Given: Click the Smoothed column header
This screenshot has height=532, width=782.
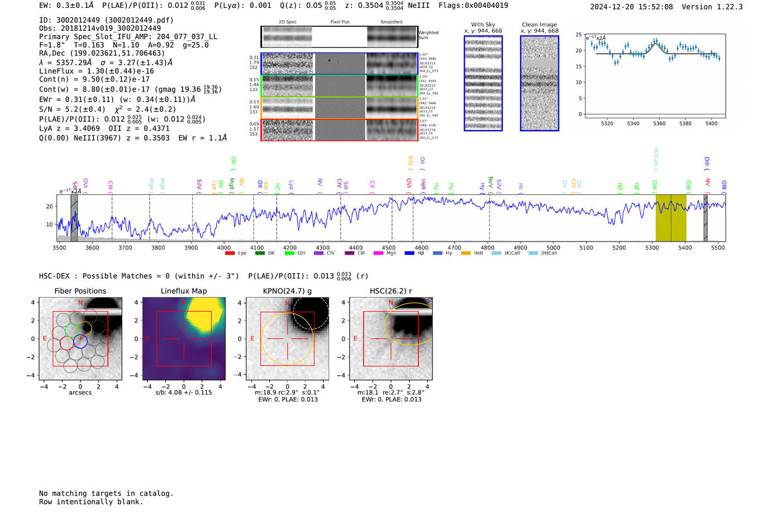Looking at the screenshot, I should pyautogui.click(x=392, y=22).
